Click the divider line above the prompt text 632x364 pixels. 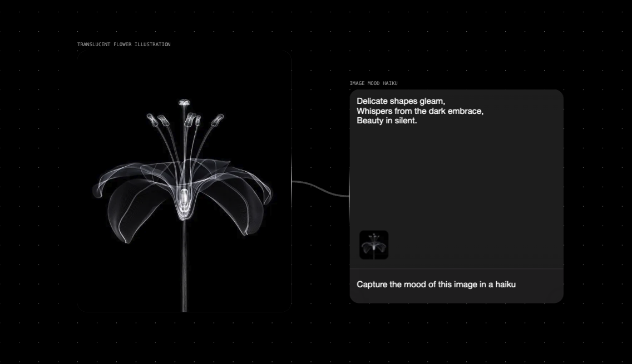[x=456, y=269]
